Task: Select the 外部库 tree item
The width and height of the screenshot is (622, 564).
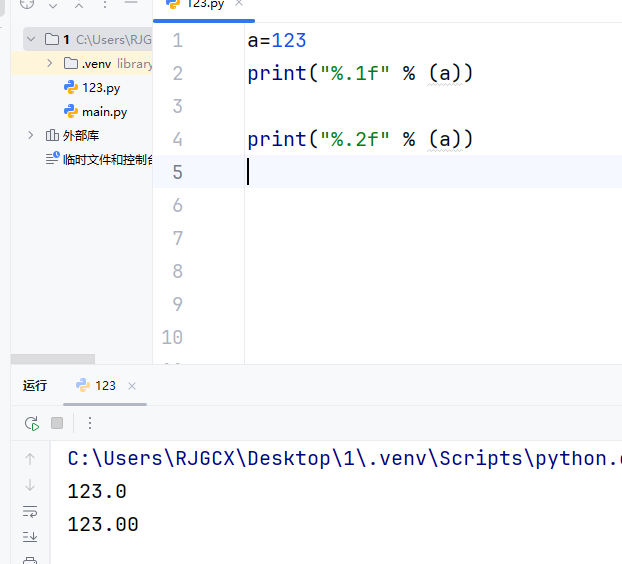Action: (x=81, y=136)
